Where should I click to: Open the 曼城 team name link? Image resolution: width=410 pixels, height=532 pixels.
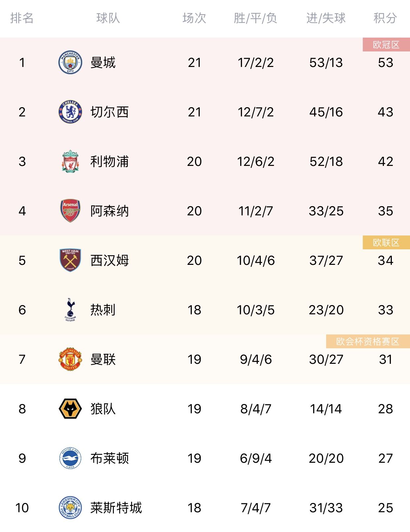point(103,62)
